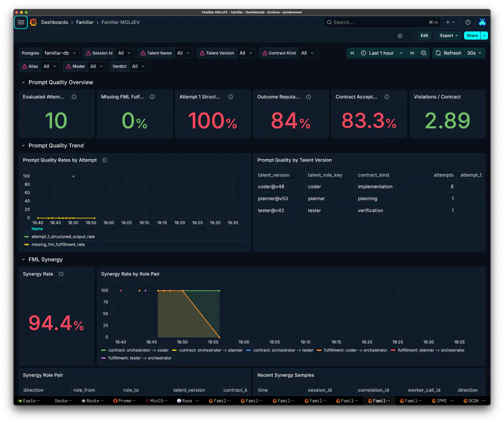Toggle contract: orchestrator -> coder legend series

[139, 350]
